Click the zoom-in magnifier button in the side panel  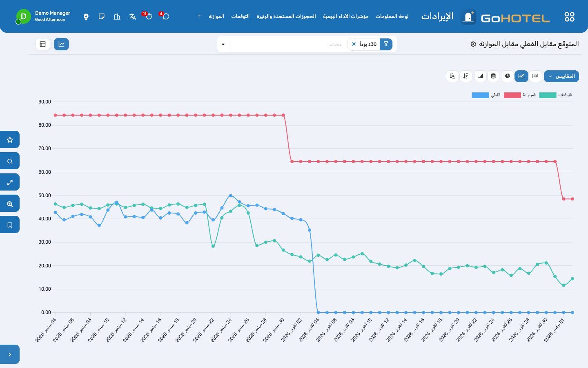coord(10,204)
